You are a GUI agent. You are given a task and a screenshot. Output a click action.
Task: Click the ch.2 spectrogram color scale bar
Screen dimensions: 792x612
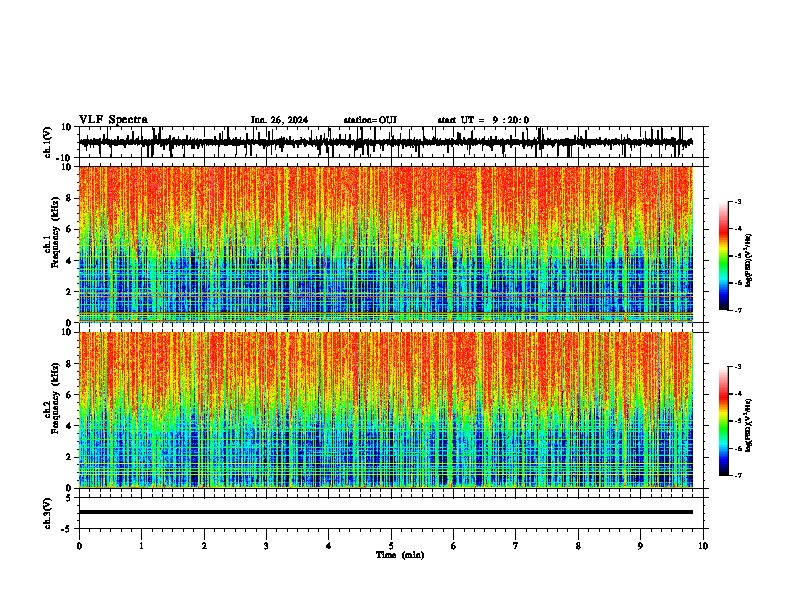[724, 421]
